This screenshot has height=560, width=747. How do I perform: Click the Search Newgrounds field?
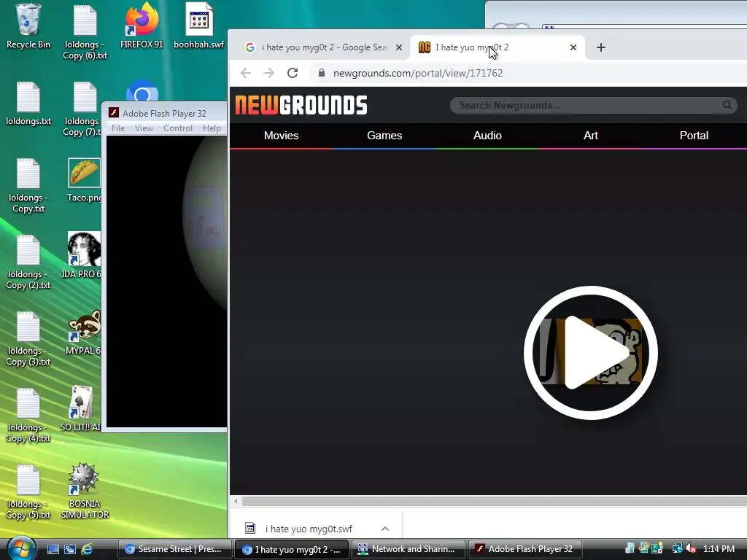pos(594,105)
